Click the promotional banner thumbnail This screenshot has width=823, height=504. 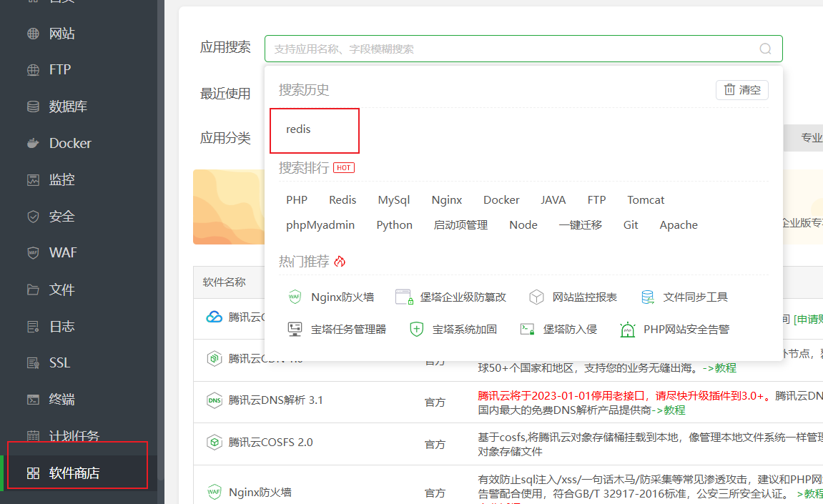pos(229,207)
